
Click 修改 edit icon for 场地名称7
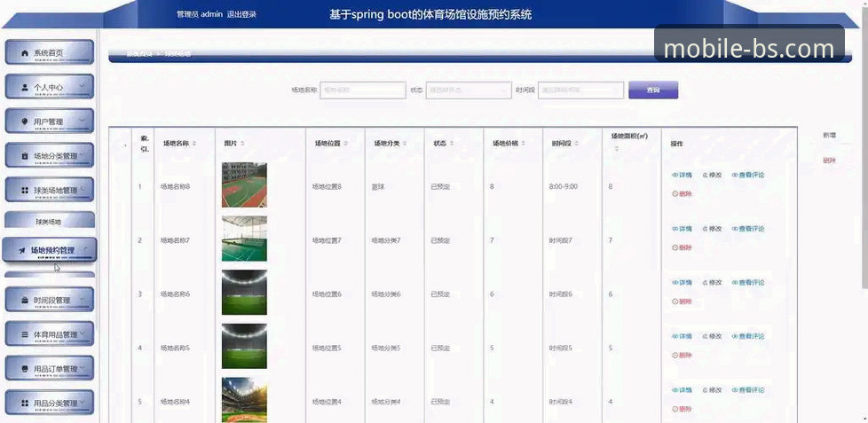pyautogui.click(x=713, y=229)
